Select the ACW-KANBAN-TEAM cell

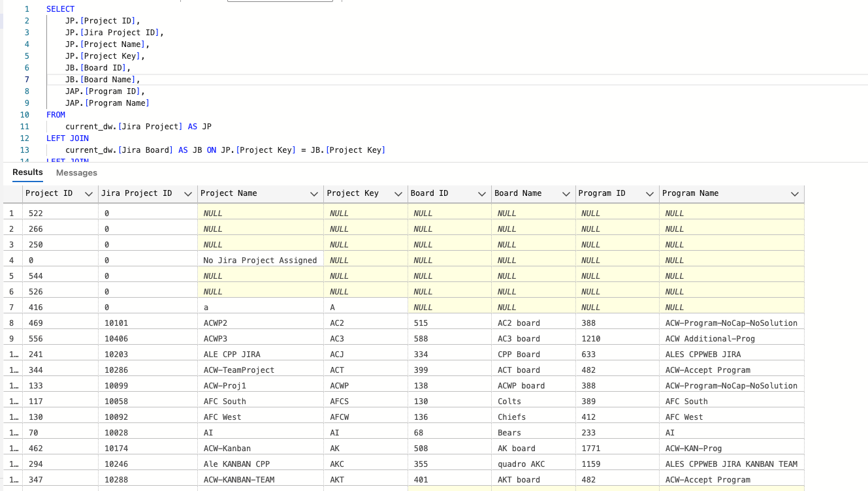[x=261, y=480]
